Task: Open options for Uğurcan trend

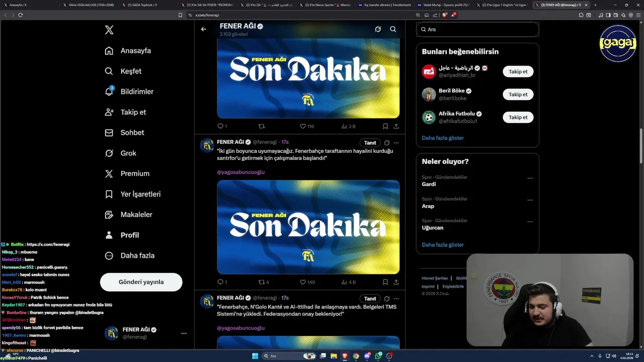Action: tap(530, 222)
